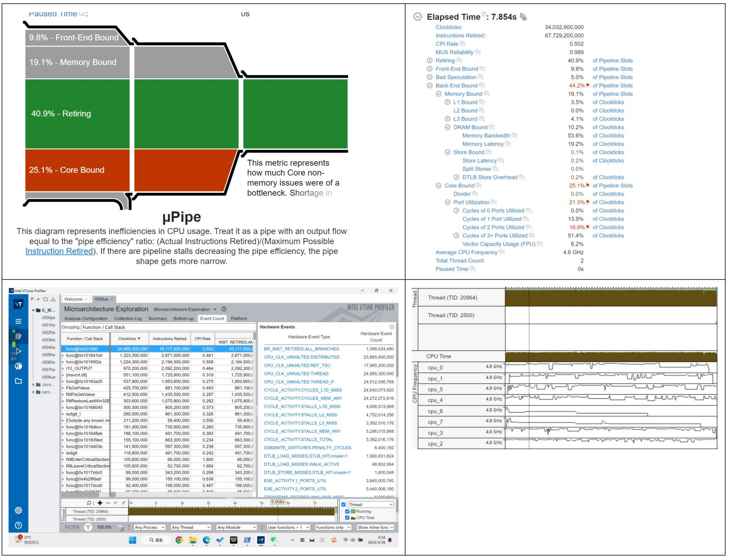Click the new project plus icon

point(38,299)
